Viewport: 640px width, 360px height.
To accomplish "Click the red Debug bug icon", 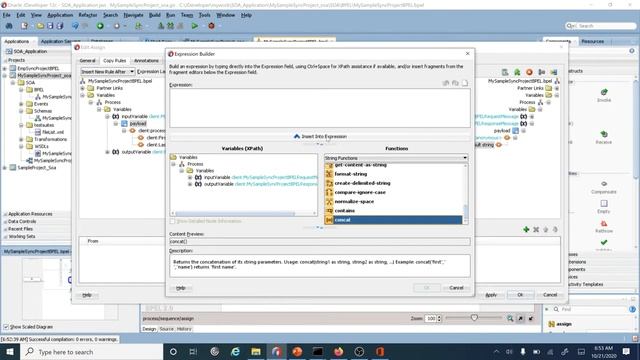I will (x=211, y=26).
